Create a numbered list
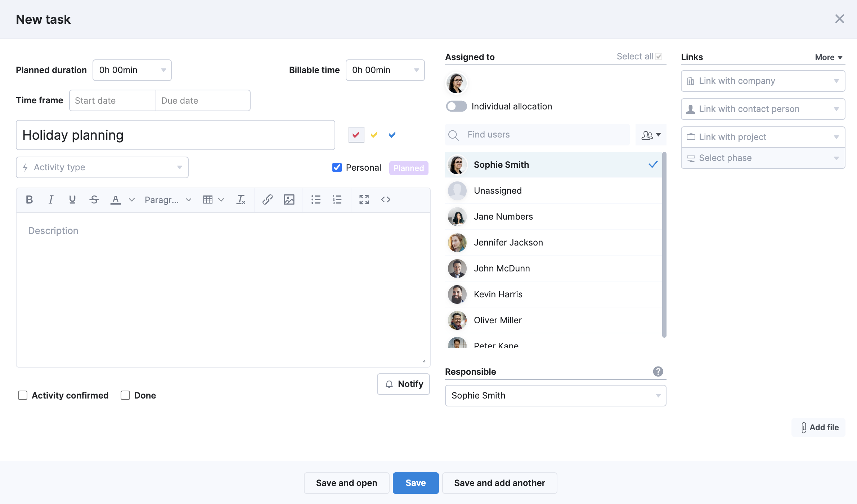The image size is (857, 504). pos(337,200)
